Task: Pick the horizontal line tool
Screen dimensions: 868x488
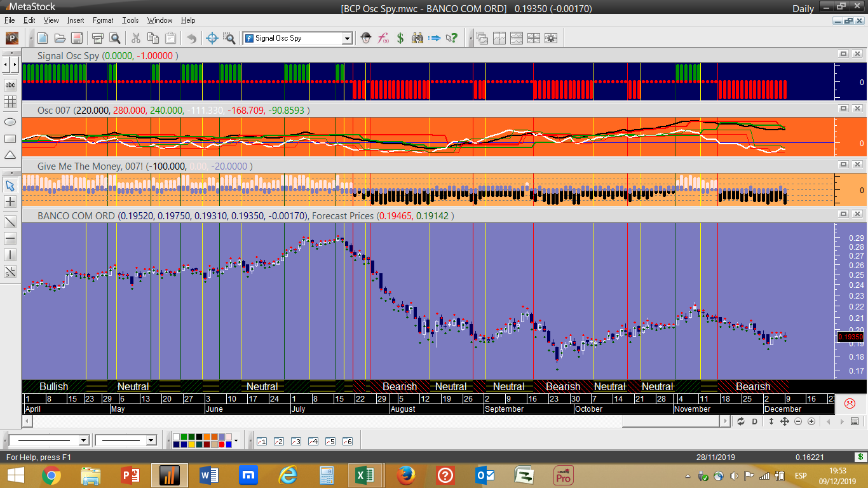Action: coord(10,238)
